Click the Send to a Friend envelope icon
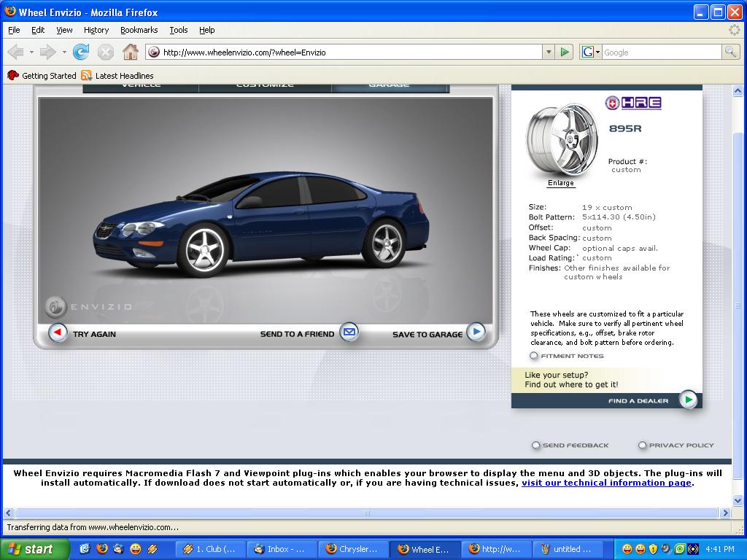 (349, 332)
